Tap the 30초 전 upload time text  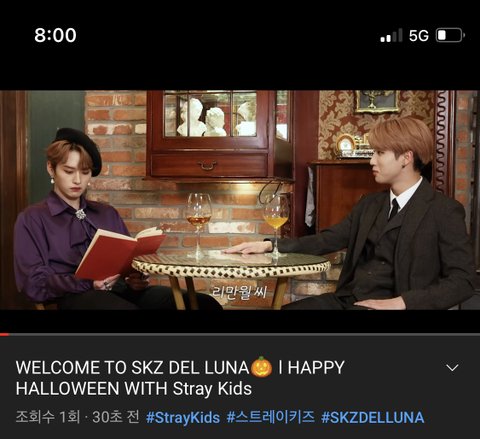116,417
